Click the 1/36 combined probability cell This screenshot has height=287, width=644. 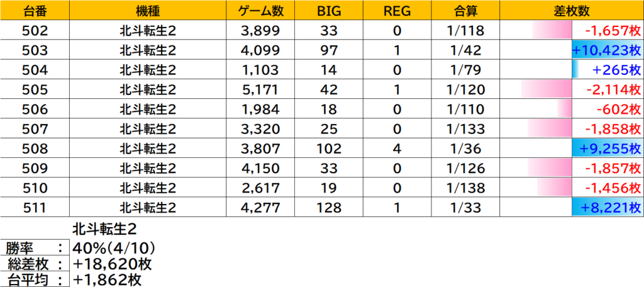click(x=466, y=149)
